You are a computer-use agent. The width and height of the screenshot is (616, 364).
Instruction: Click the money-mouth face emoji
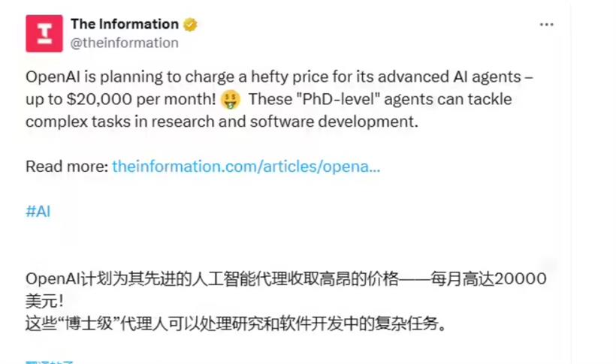[x=231, y=99]
